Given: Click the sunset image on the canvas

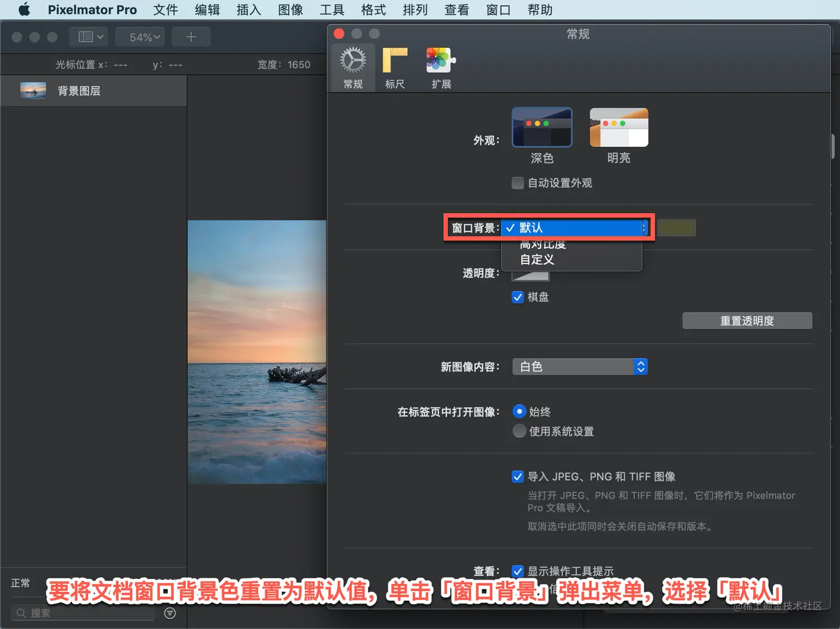Looking at the screenshot, I should (257, 352).
